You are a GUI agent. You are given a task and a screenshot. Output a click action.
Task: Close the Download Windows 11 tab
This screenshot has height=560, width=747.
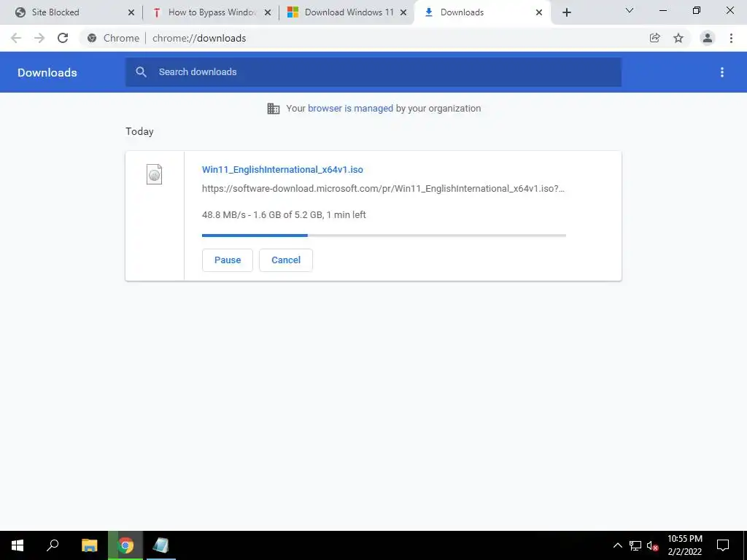(403, 12)
